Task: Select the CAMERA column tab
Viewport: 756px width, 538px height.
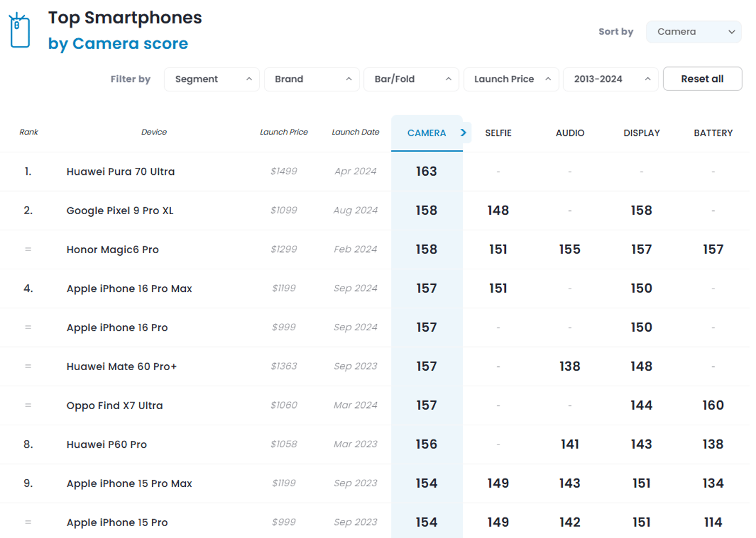Action: (426, 133)
